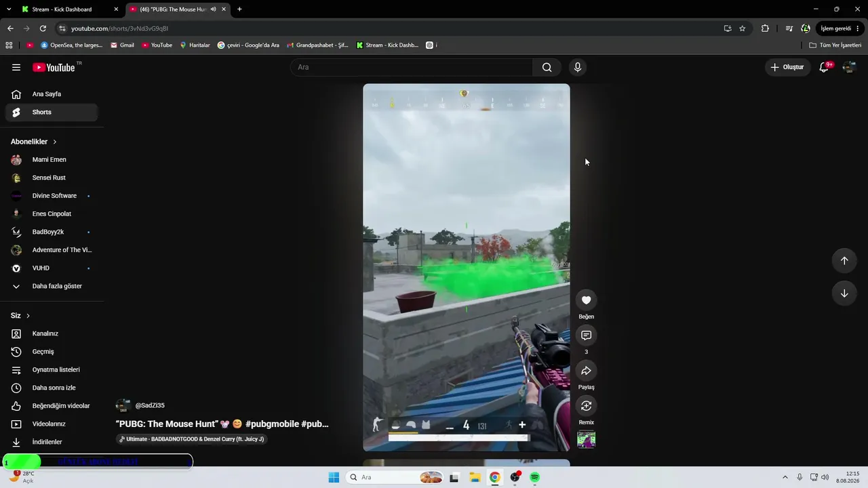Open İşlem gerekli Chrome menu

click(840, 28)
